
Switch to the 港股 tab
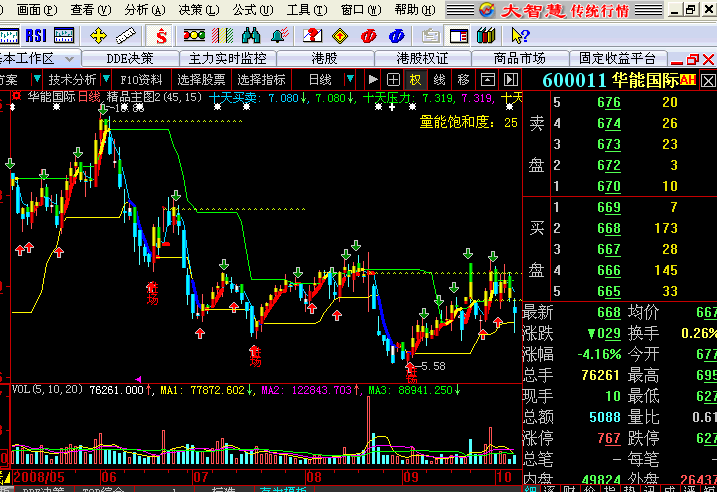pos(325,59)
